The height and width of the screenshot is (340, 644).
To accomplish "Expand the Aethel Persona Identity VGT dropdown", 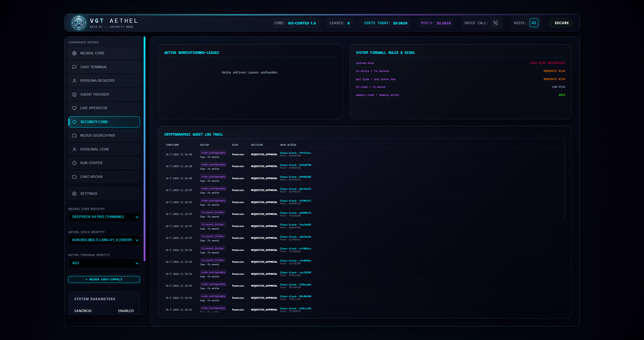I will [x=104, y=263].
